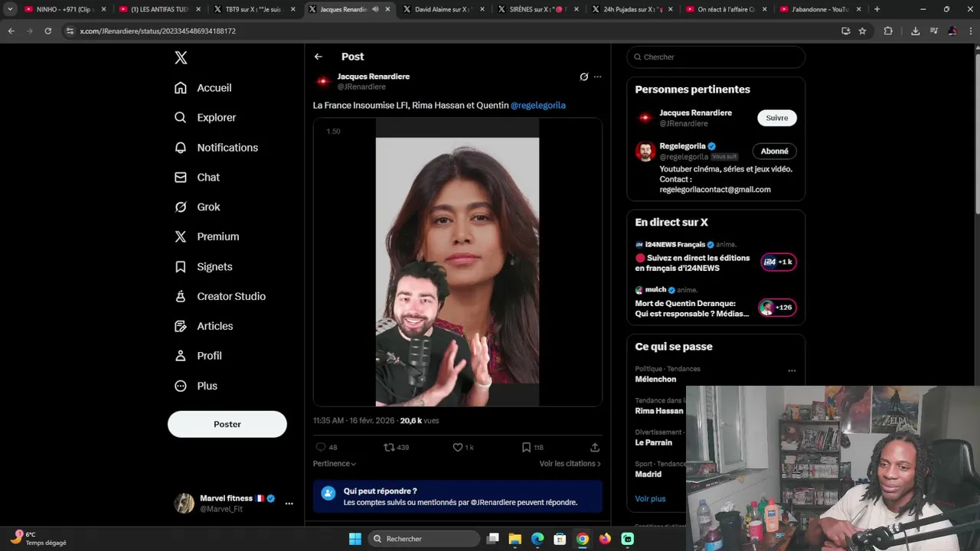Click Abonné button for Regelegorilla
This screenshot has width=980, height=551.
tap(775, 152)
